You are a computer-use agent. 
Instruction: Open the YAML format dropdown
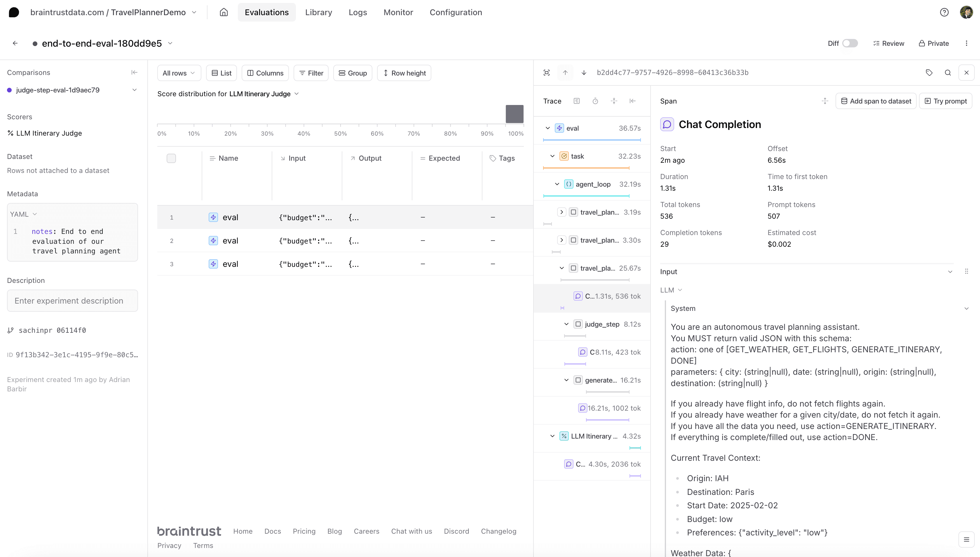pos(23,214)
